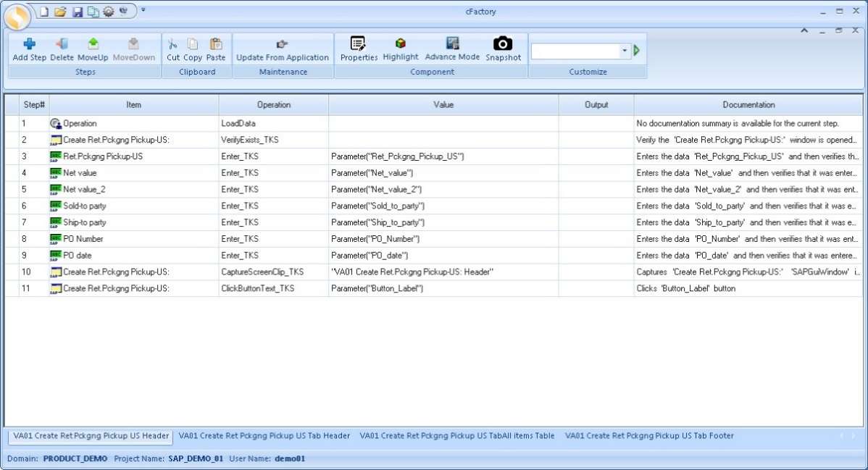Viewport: 868px width, 470px height.
Task: Click the demo01 user name in status bar
Action: coord(290,459)
